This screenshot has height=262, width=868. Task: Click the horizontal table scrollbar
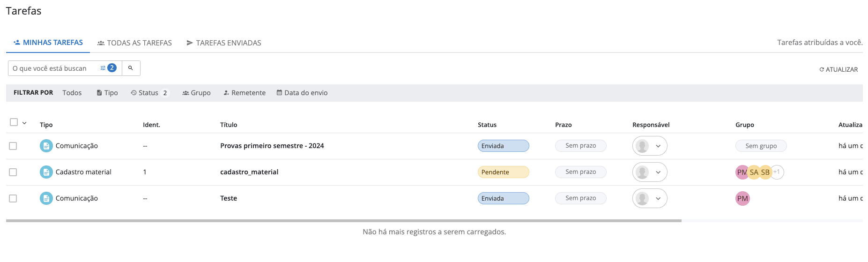pos(343,220)
